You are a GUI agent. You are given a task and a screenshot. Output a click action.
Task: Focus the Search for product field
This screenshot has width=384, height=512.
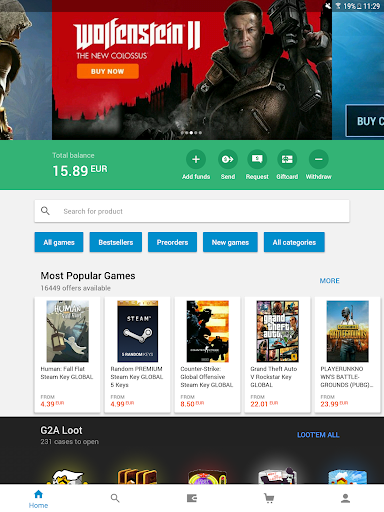coord(192,211)
